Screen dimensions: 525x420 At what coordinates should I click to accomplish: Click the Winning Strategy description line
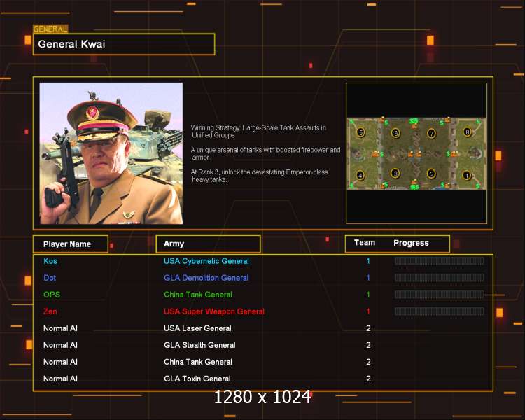(258, 132)
